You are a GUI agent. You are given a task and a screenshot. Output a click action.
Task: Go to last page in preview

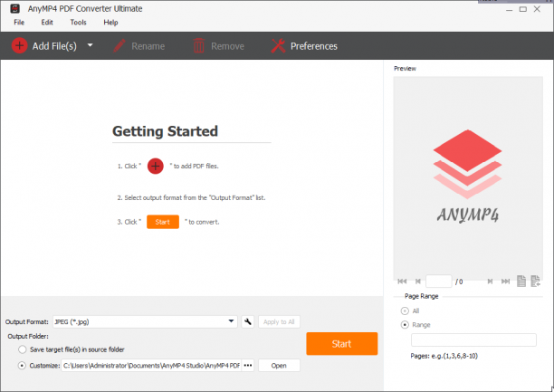(x=506, y=282)
